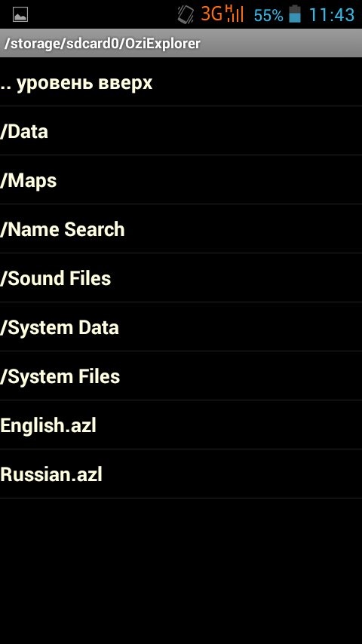Tap the H data indicator above signal bars

[x=230, y=10]
